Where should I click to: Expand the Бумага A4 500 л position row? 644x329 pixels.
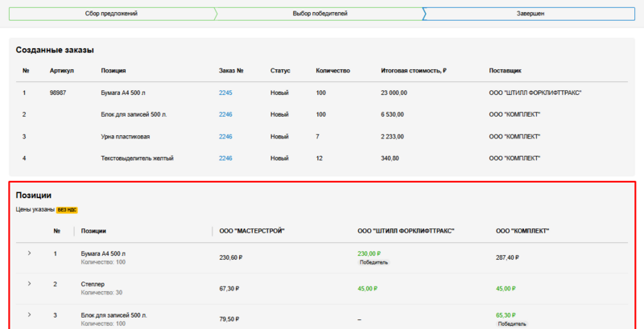tap(29, 253)
